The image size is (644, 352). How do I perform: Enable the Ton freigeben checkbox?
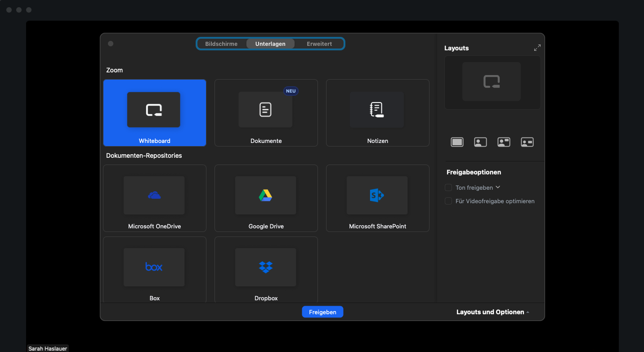pos(448,187)
